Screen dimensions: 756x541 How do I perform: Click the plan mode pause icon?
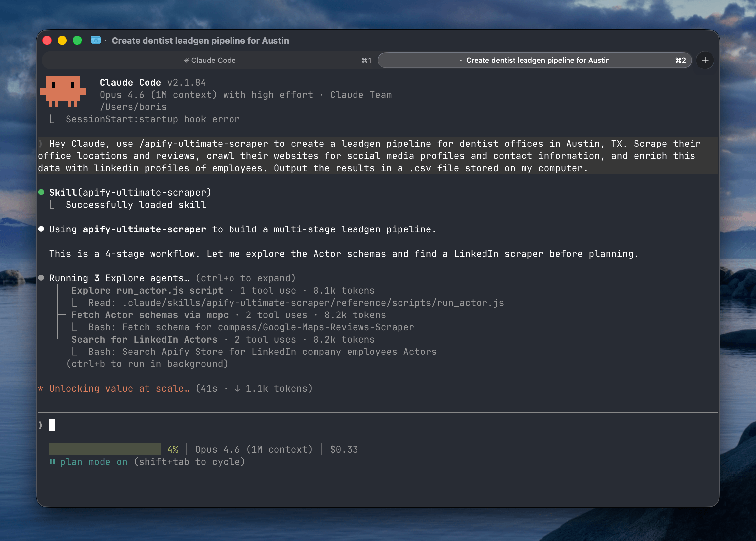52,462
